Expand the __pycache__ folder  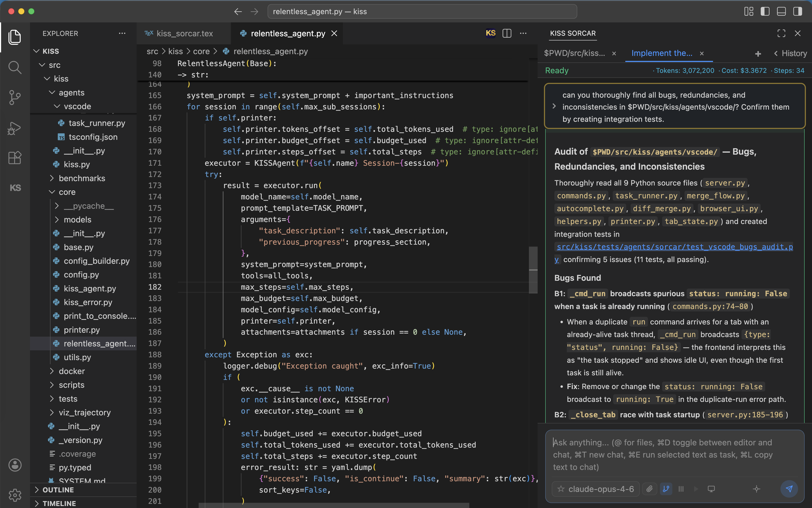(57, 206)
